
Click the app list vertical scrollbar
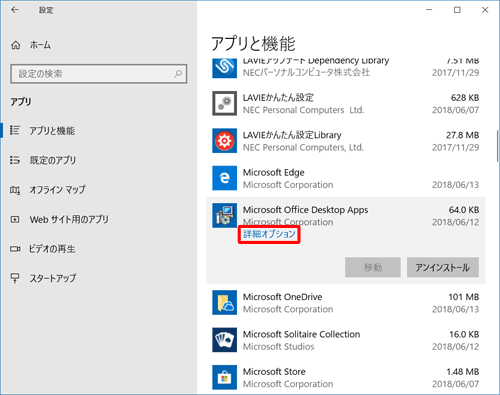[497, 147]
